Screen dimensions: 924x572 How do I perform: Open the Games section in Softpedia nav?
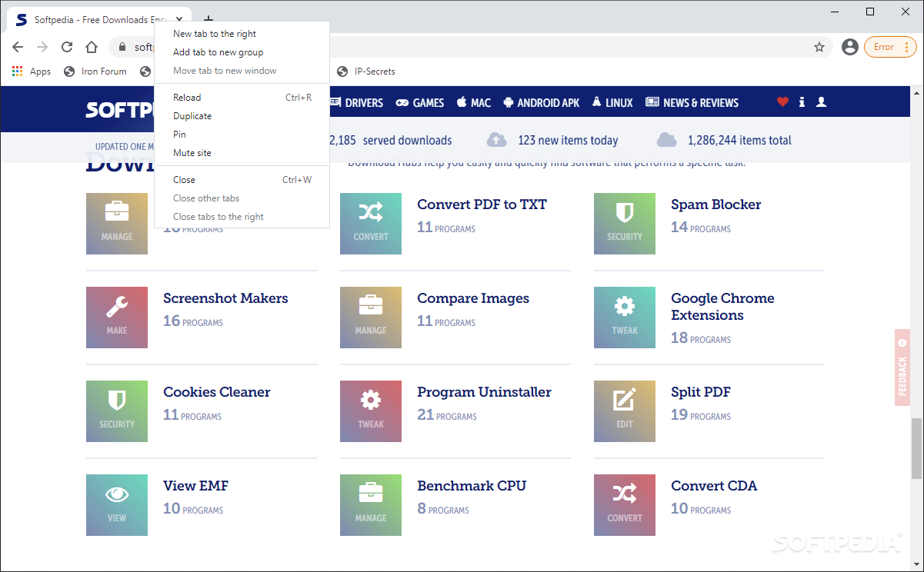[420, 102]
